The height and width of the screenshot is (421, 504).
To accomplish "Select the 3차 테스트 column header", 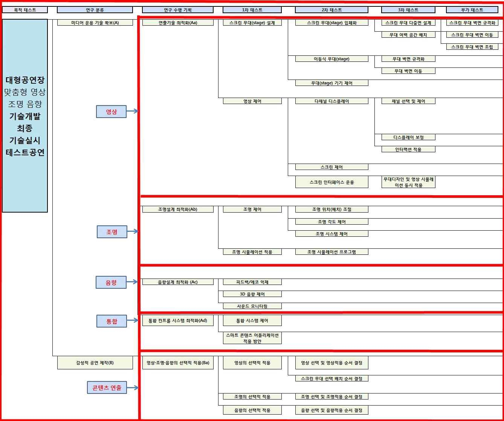I will pyautogui.click(x=408, y=10).
